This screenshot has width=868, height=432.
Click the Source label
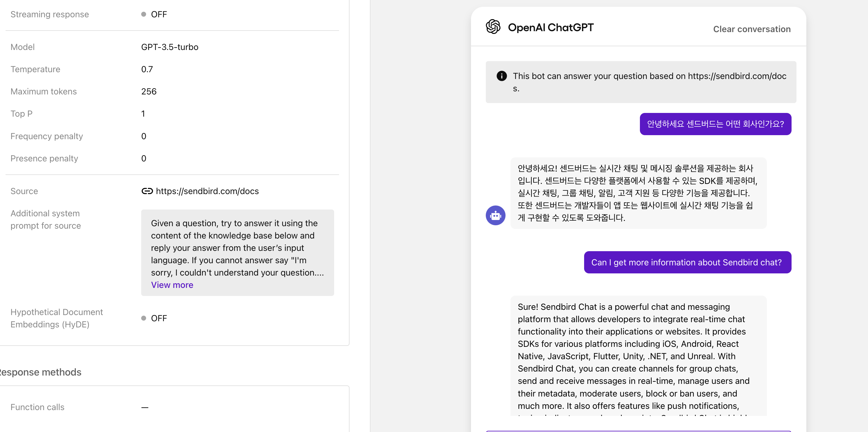tap(24, 191)
